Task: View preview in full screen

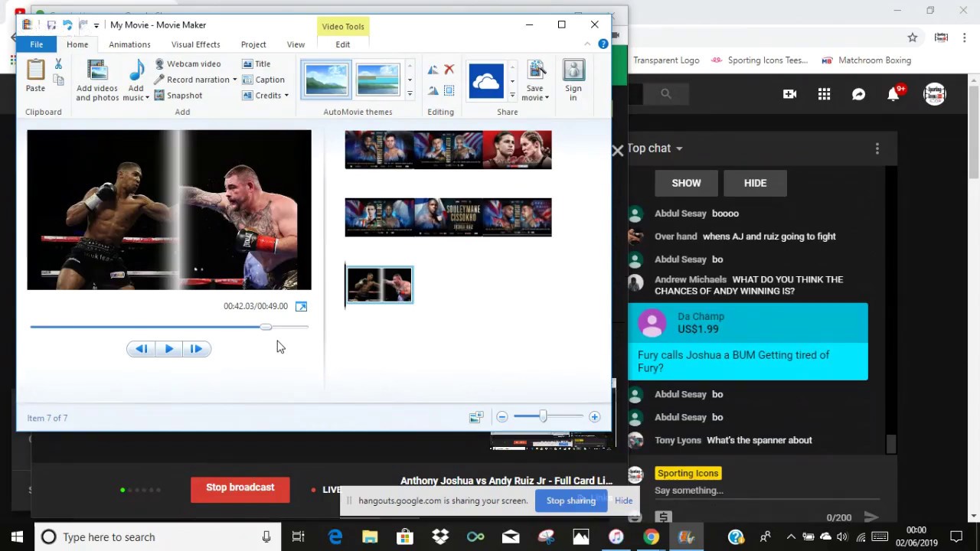Action: [x=301, y=306]
